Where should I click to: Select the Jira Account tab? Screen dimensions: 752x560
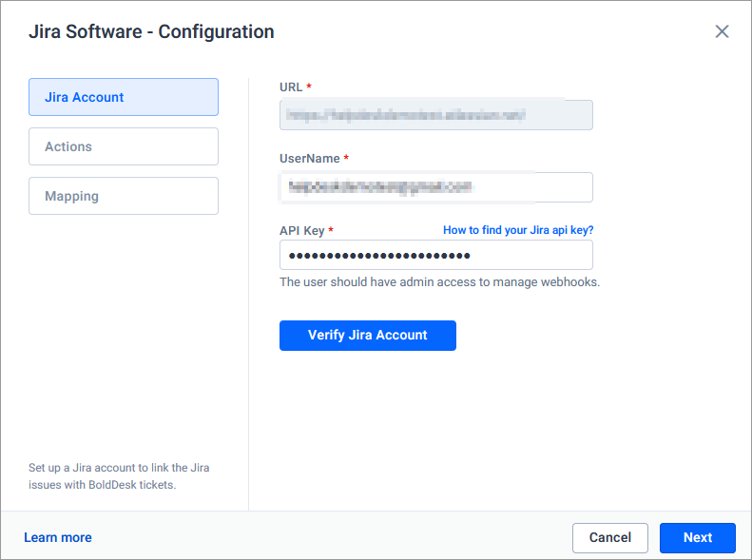point(124,97)
